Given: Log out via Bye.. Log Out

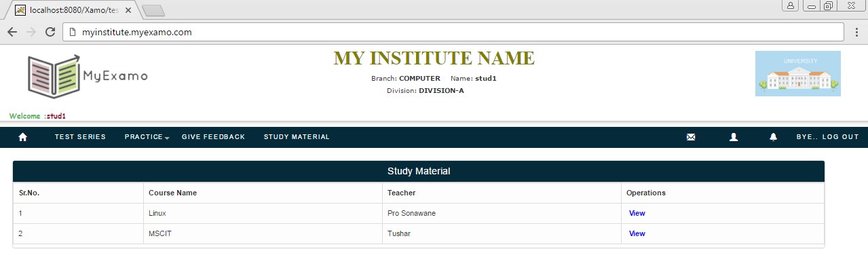Looking at the screenshot, I should click(827, 137).
